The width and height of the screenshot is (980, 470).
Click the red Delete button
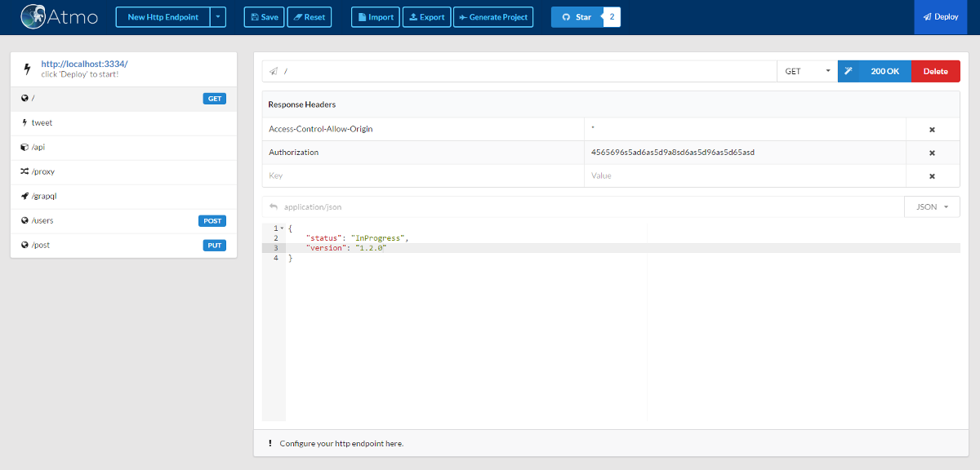[935, 71]
